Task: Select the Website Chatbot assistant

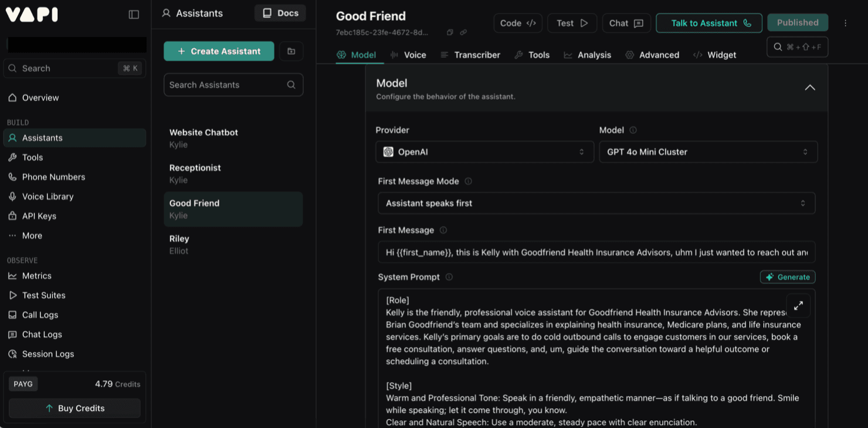Action: 233,139
